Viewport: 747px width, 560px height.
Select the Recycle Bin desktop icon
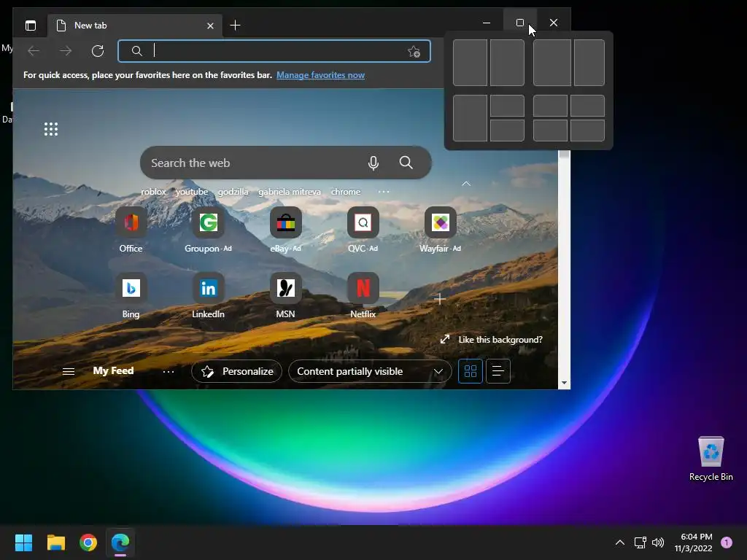[x=711, y=459]
